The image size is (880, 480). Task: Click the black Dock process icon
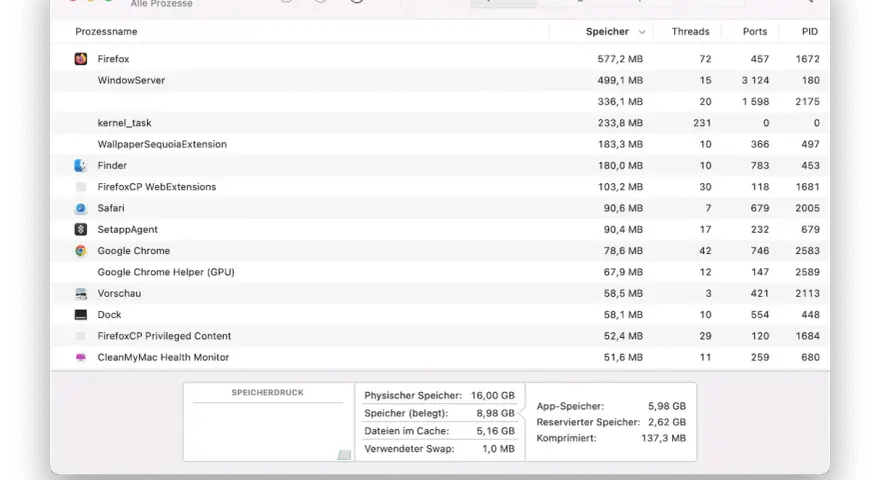pyautogui.click(x=81, y=315)
